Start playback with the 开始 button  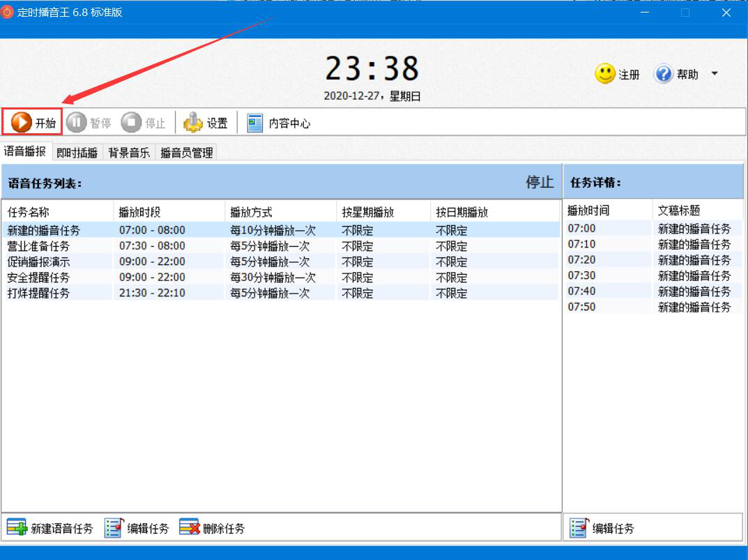pyautogui.click(x=33, y=122)
